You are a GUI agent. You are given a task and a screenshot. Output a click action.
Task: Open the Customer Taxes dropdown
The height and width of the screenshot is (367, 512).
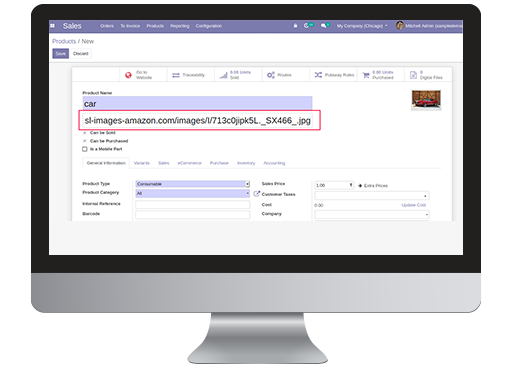[372, 196]
